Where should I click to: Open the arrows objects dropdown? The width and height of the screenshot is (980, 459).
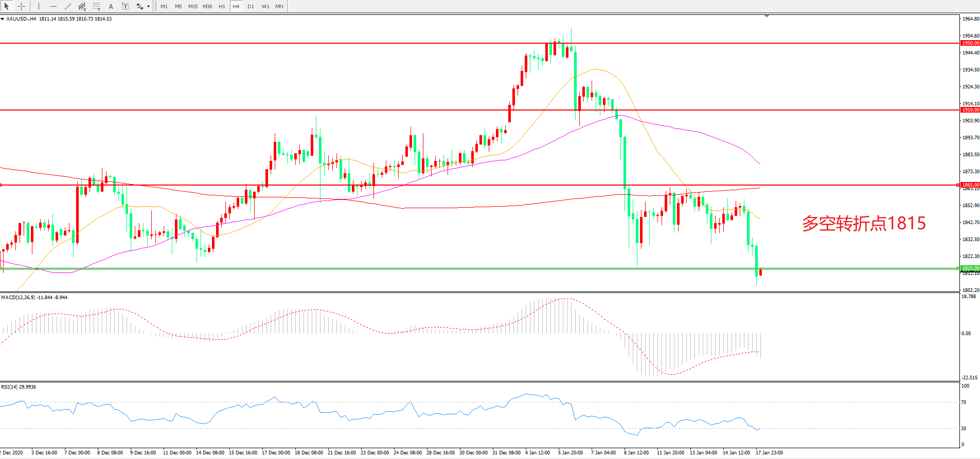click(x=148, y=7)
